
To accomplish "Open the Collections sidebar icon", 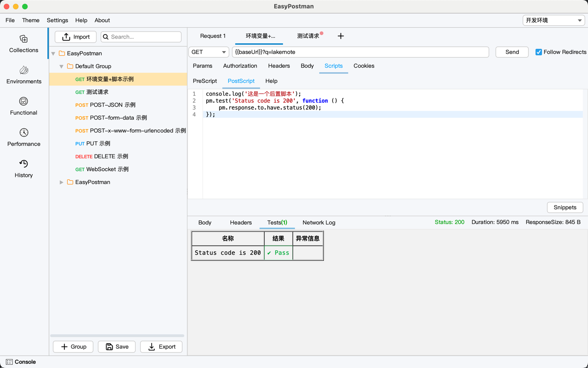I will (24, 39).
